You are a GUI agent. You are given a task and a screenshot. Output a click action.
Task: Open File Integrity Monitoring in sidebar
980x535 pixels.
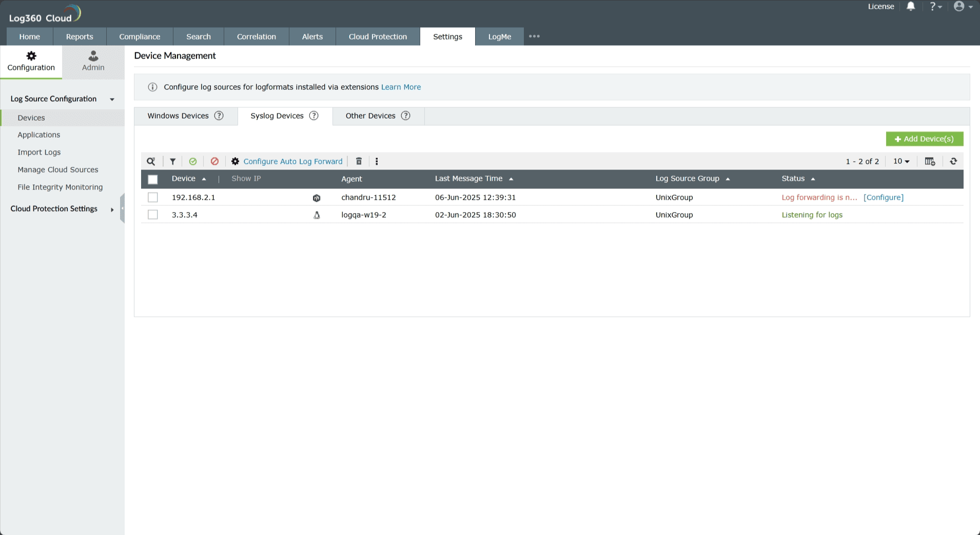click(x=60, y=187)
